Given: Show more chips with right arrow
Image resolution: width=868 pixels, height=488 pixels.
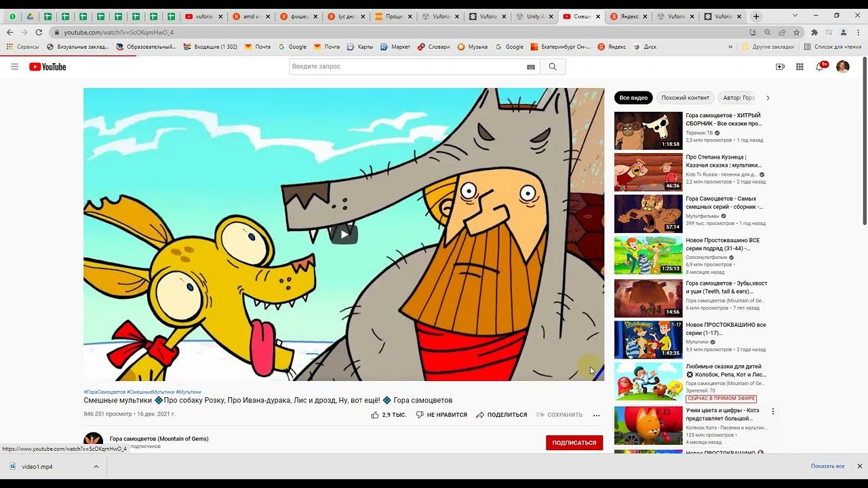Looking at the screenshot, I should (x=768, y=98).
